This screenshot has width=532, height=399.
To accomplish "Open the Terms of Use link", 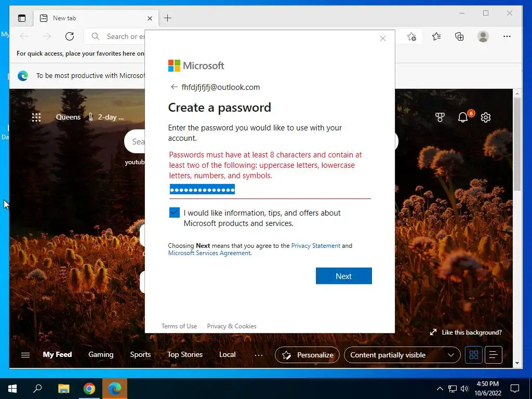I will coord(179,326).
